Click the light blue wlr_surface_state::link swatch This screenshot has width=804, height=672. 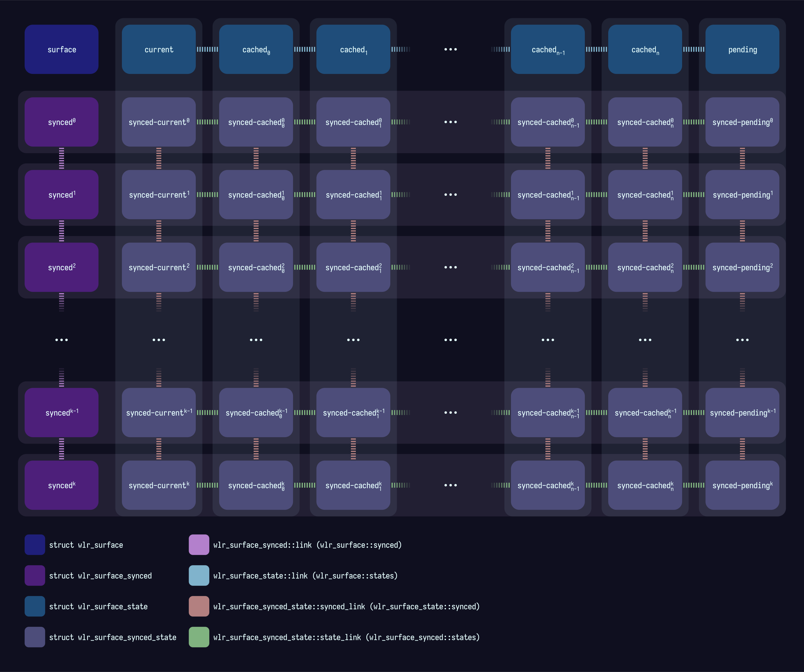pyautogui.click(x=199, y=576)
